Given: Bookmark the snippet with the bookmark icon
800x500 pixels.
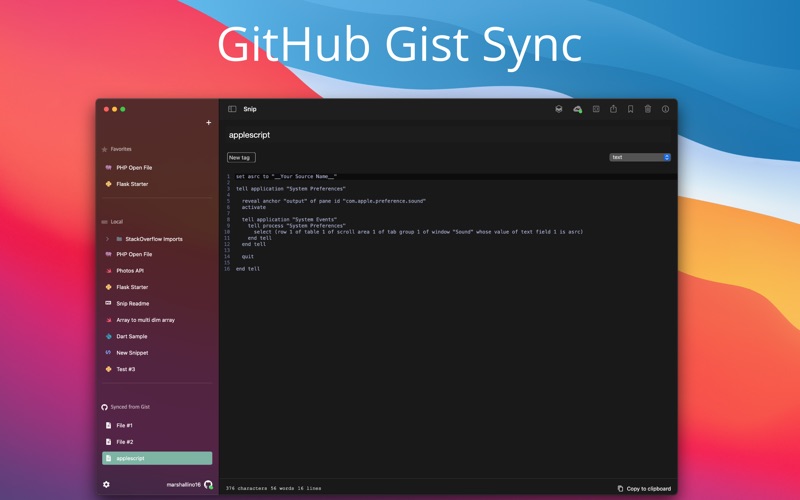Looking at the screenshot, I should [x=631, y=109].
